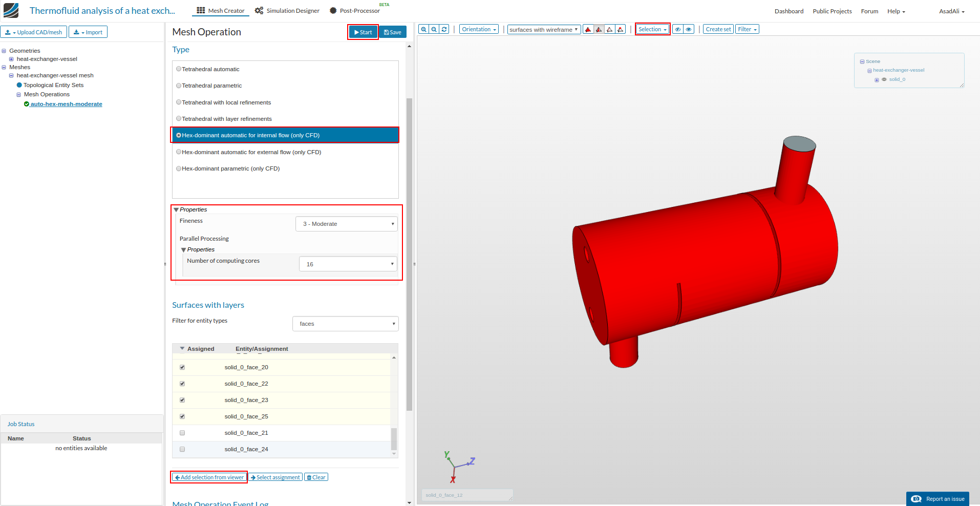This screenshot has height=506, width=980.
Task: Open the Forum link
Action: pos(869,11)
